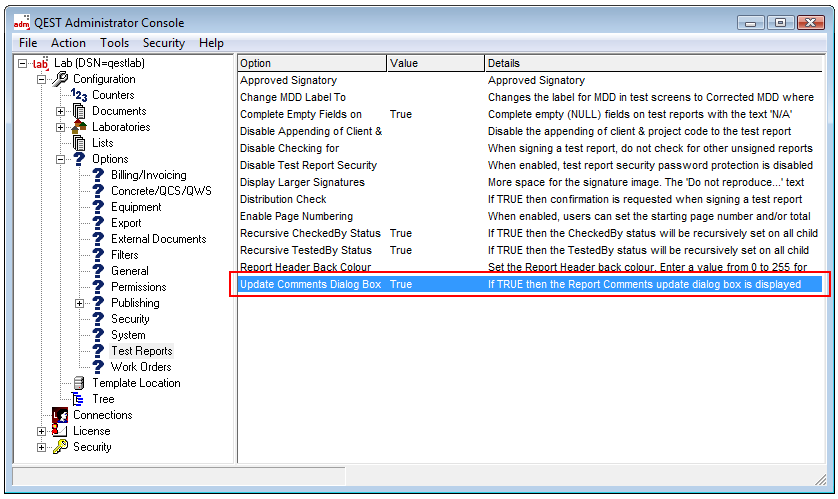Click the Counters 123 icon in tree
838x499 pixels.
79,95
